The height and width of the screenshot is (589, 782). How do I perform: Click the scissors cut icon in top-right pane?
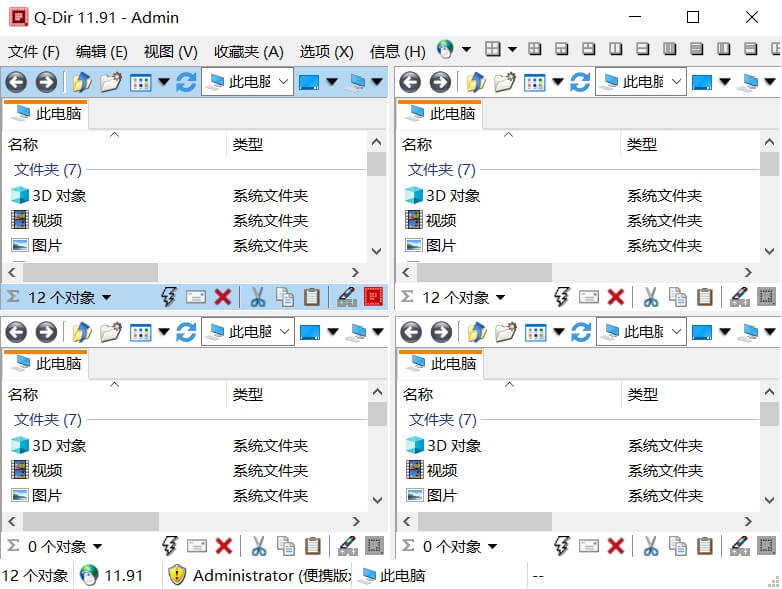point(650,297)
